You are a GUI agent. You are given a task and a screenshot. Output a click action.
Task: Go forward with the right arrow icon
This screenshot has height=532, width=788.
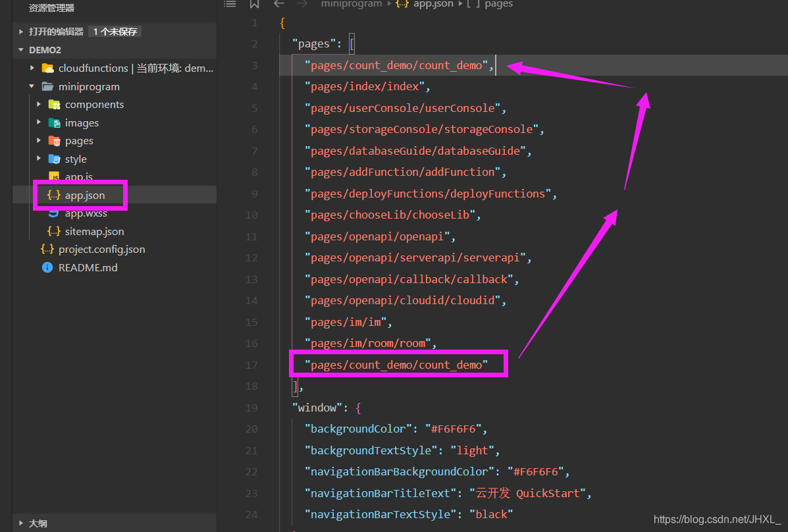[302, 4]
